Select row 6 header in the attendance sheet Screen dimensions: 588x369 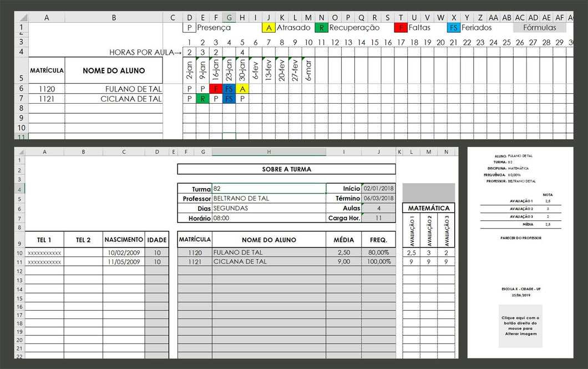[22, 89]
